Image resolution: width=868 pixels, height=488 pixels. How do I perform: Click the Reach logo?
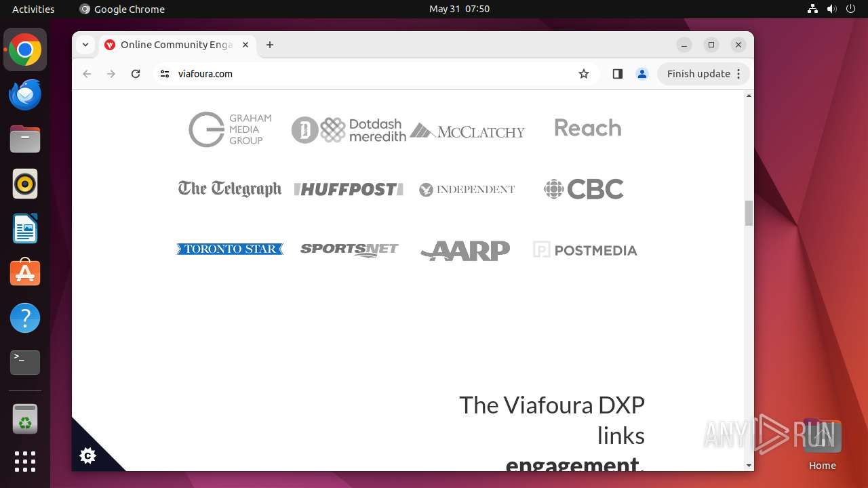click(588, 127)
